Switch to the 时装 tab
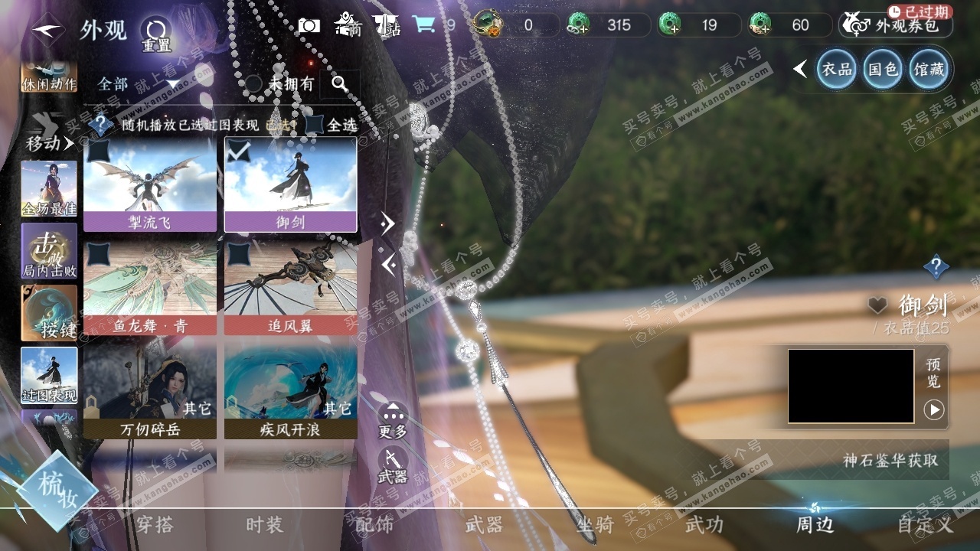The width and height of the screenshot is (980, 551). pyautogui.click(x=264, y=525)
